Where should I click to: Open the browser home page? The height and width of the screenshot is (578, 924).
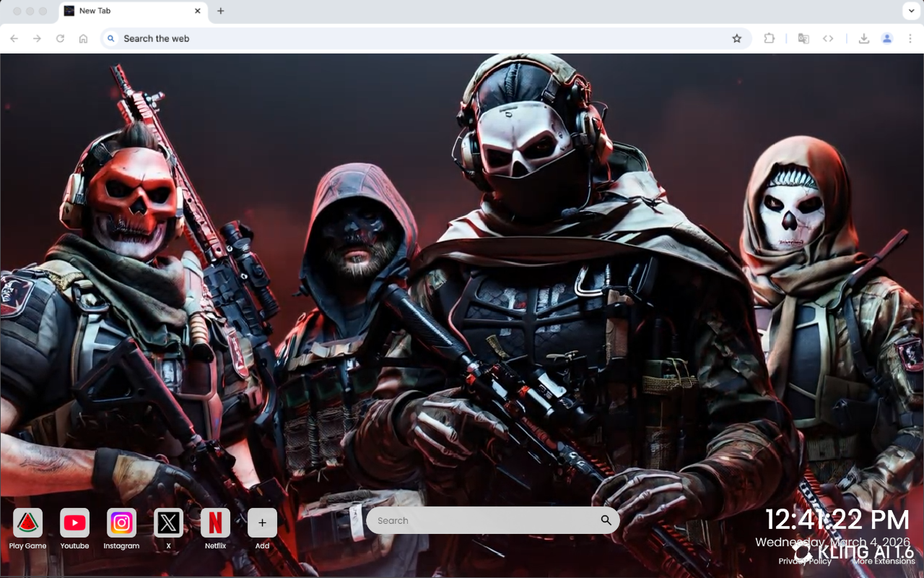click(83, 38)
